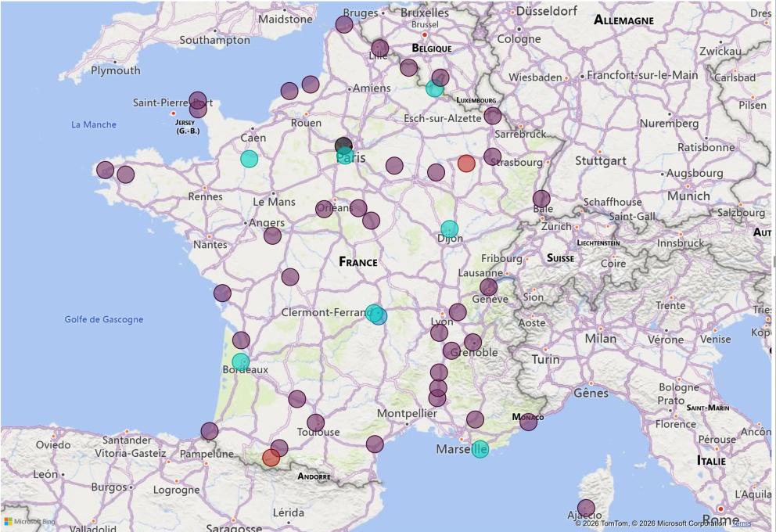Click the westernmost purple bubble in Brittany
Image resolution: width=776 pixels, height=532 pixels.
click(105, 170)
